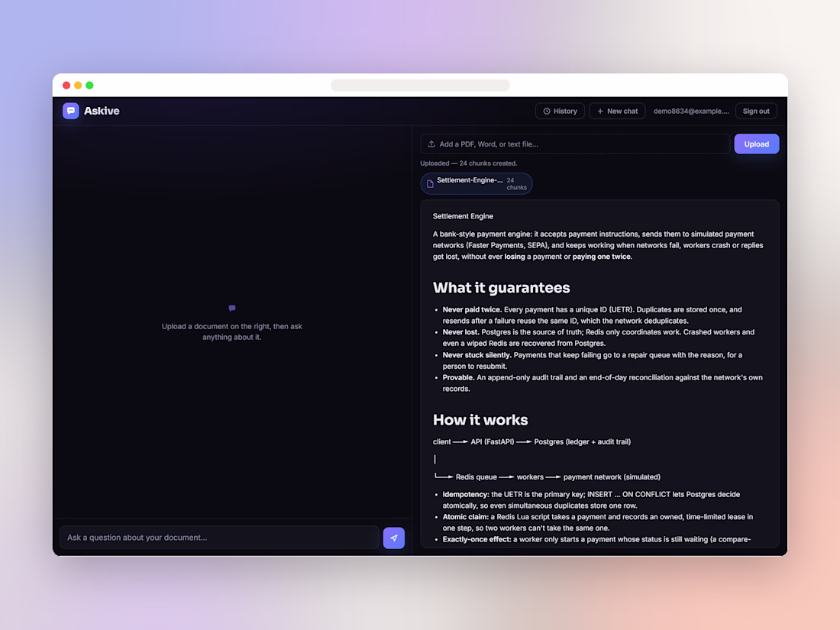The width and height of the screenshot is (840, 630).
Task: Click the document icon on Settlement-Engine chip
Action: click(430, 184)
